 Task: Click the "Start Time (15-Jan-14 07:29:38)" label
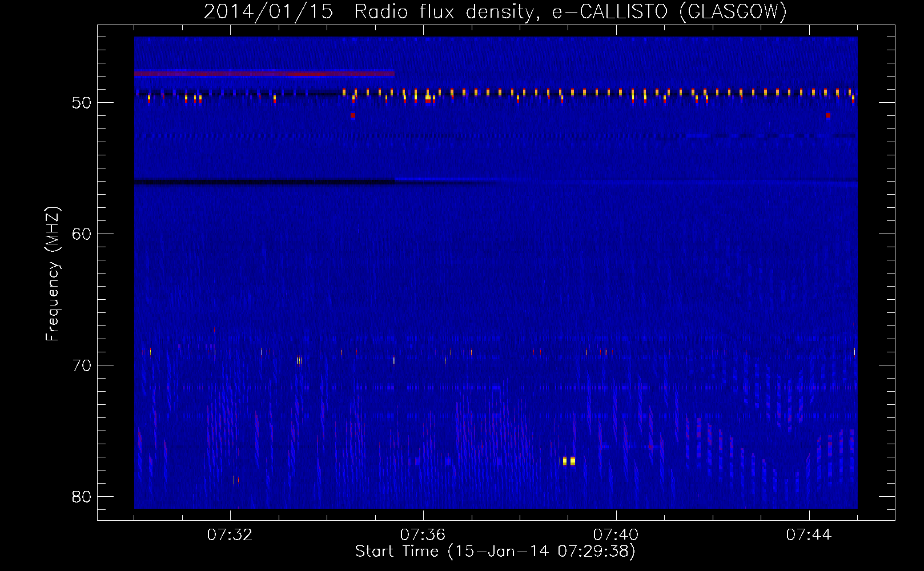coord(495,552)
